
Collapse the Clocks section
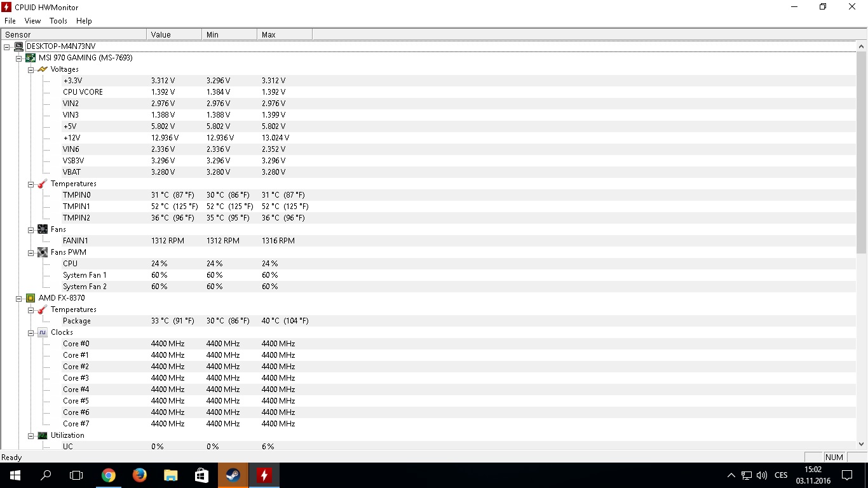(x=31, y=332)
